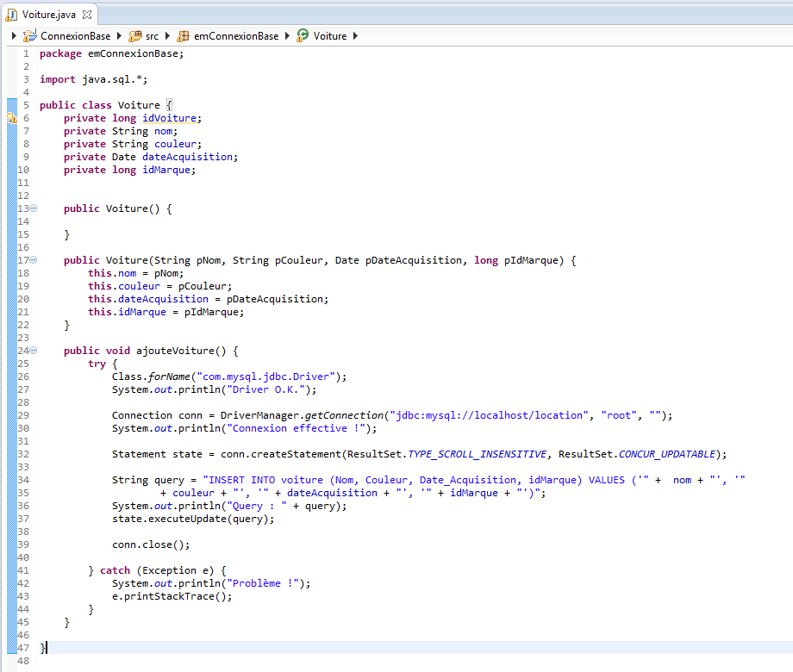Expand breadcrumb arrow before ConnexionBase

point(15,36)
